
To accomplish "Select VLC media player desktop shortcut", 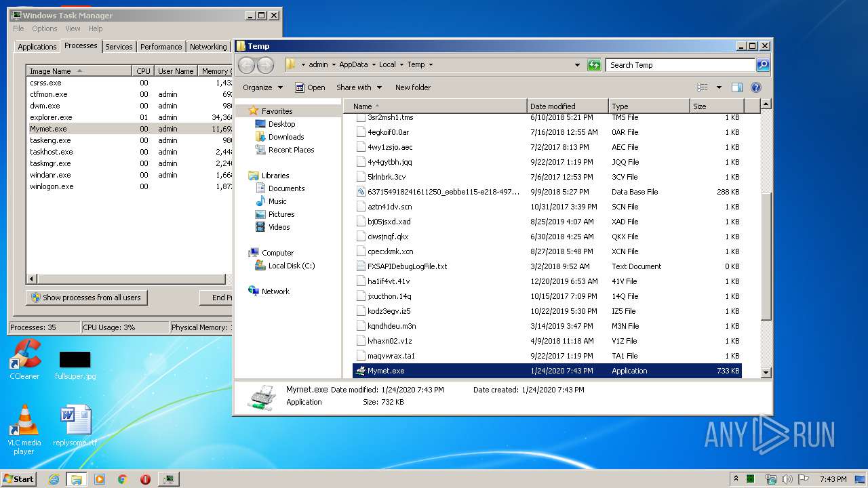I will coord(24,430).
